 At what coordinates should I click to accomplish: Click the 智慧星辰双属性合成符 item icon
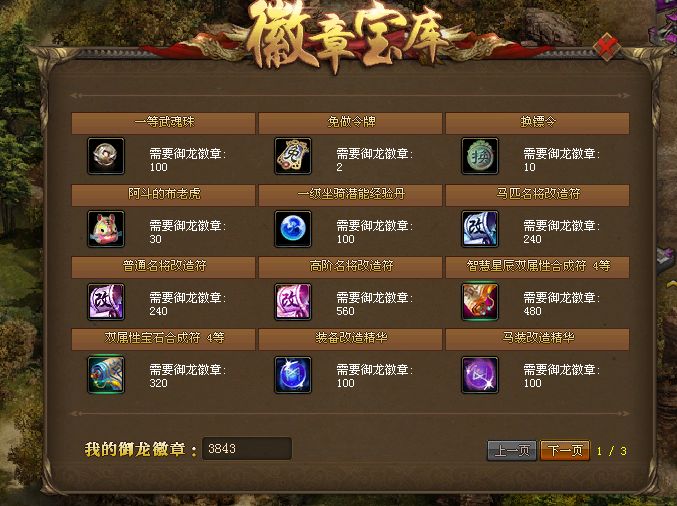[480, 301]
